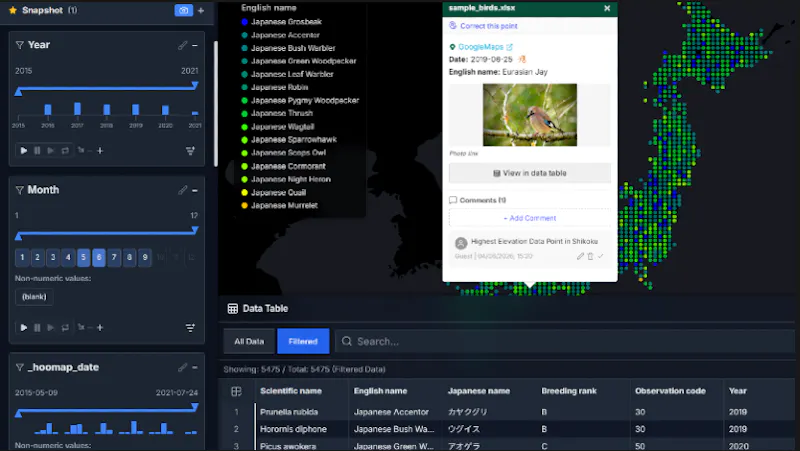
Task: Play the Year filter animation
Action: (23, 151)
